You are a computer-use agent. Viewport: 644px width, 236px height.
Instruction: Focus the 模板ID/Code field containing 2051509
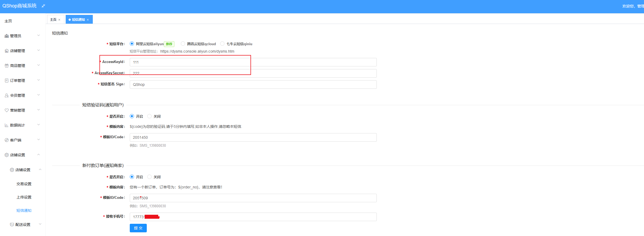253,198
